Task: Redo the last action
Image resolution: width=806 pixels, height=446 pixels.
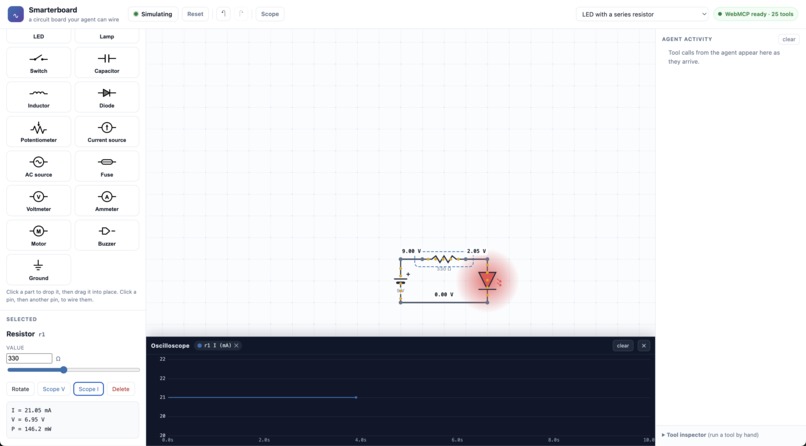Action: pos(242,14)
